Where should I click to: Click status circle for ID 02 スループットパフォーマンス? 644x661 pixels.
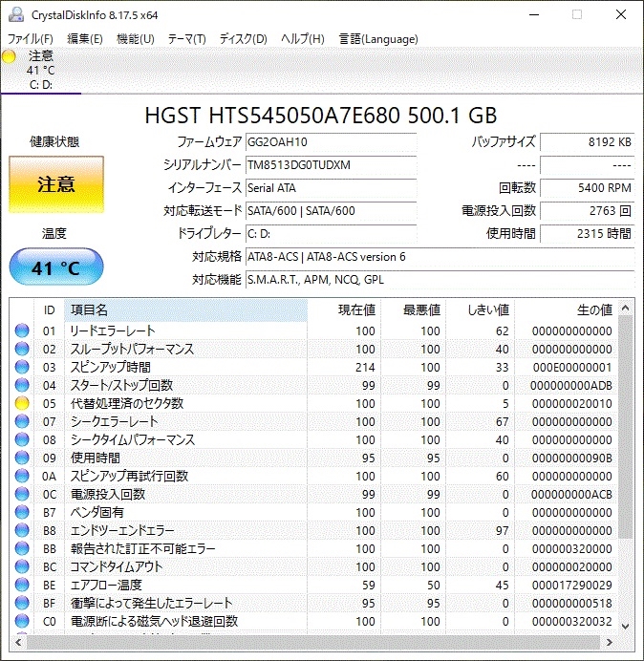22,349
